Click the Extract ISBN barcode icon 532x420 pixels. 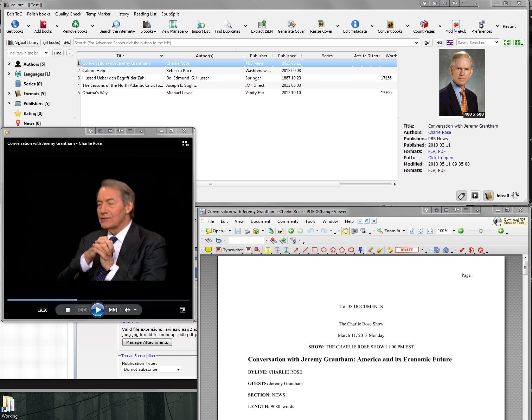pyautogui.click(x=262, y=24)
